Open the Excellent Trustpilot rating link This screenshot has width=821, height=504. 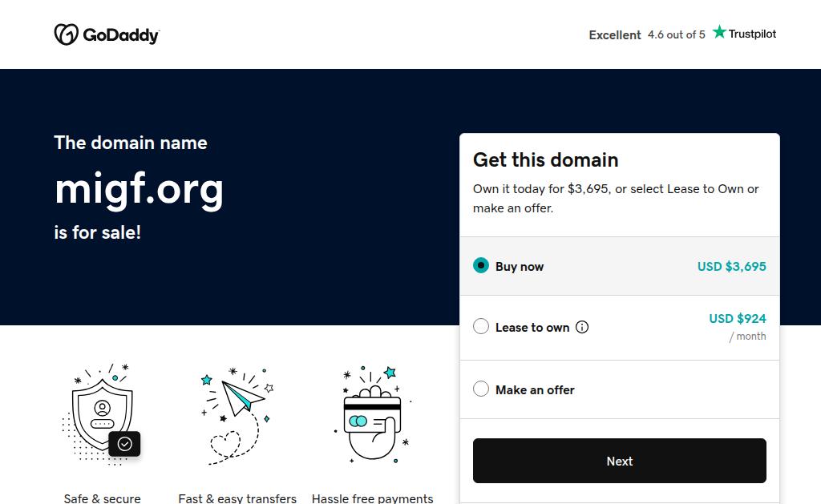[x=615, y=34]
